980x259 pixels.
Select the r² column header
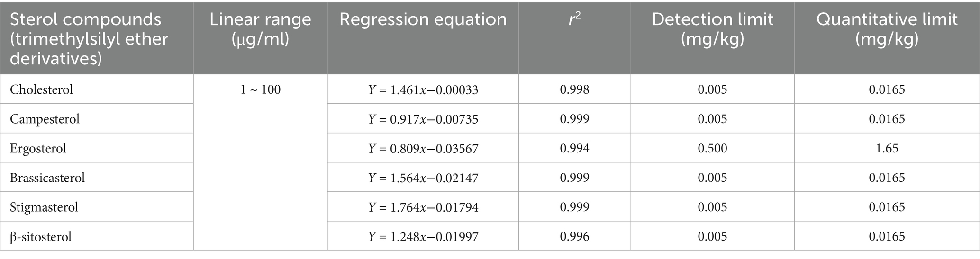(x=574, y=38)
